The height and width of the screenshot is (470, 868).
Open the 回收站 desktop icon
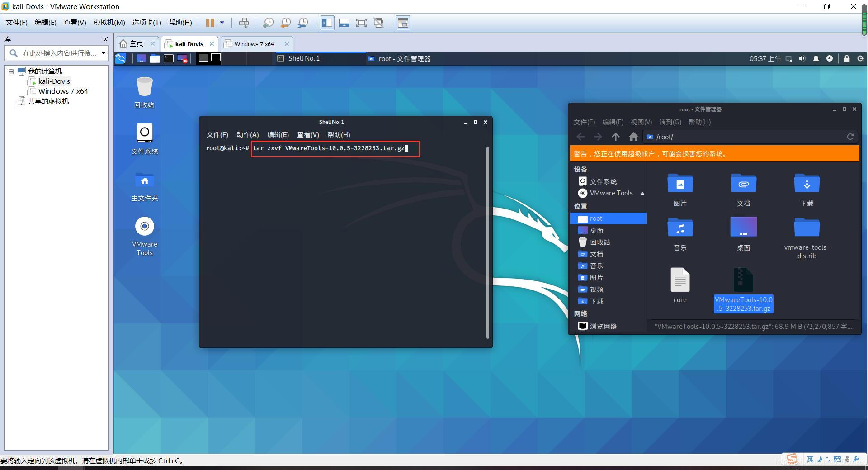pyautogui.click(x=144, y=92)
